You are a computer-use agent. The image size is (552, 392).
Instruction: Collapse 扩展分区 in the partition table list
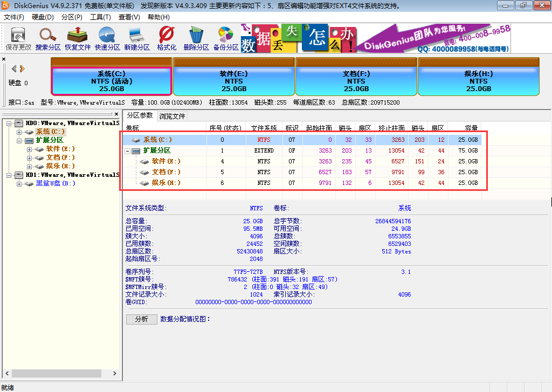click(128, 151)
